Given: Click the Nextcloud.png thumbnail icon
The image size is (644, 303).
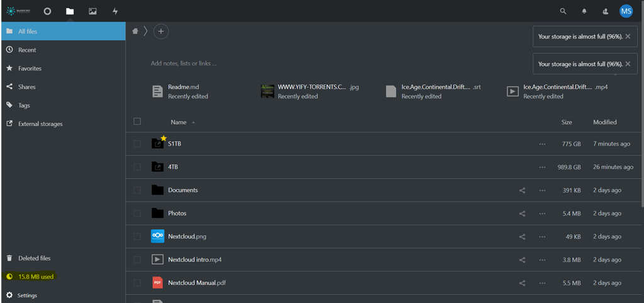Looking at the screenshot, I should click(157, 236).
